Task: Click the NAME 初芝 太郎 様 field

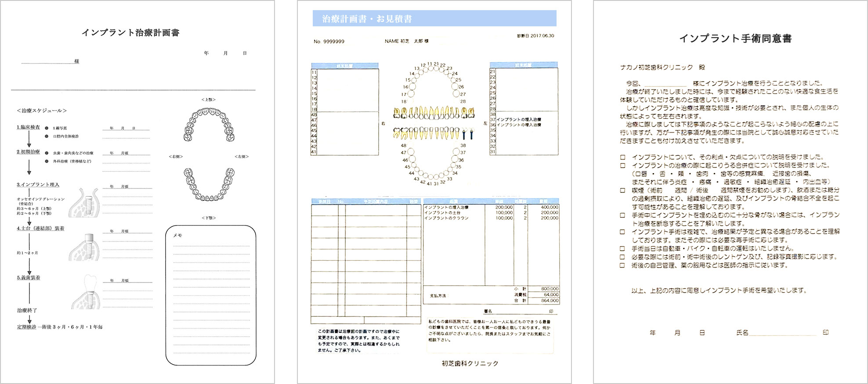Action: [x=407, y=41]
